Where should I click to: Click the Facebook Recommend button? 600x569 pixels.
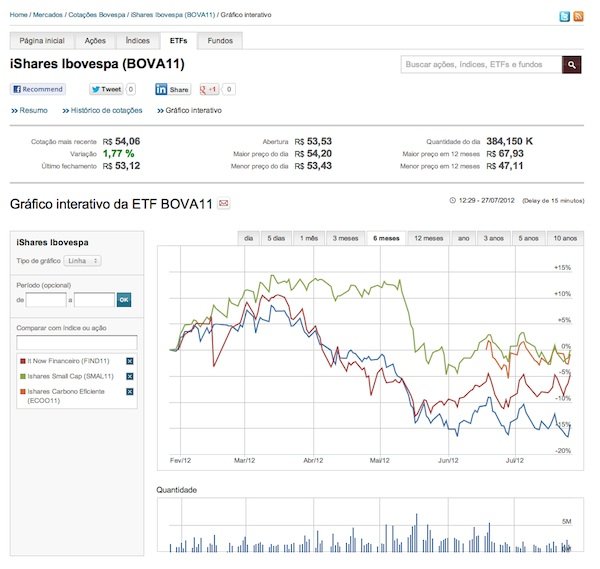[x=38, y=89]
